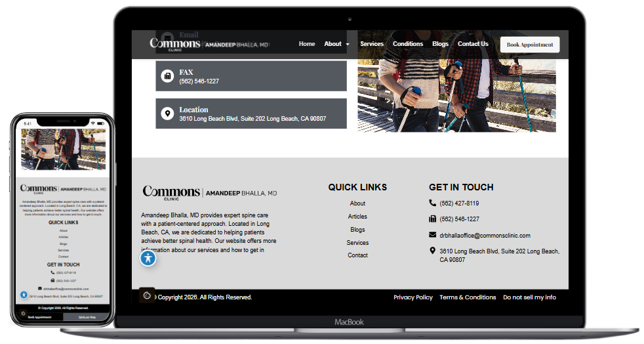
Task: Email drbhallaoffice@commonsclinic.com link
Action: [485, 236]
